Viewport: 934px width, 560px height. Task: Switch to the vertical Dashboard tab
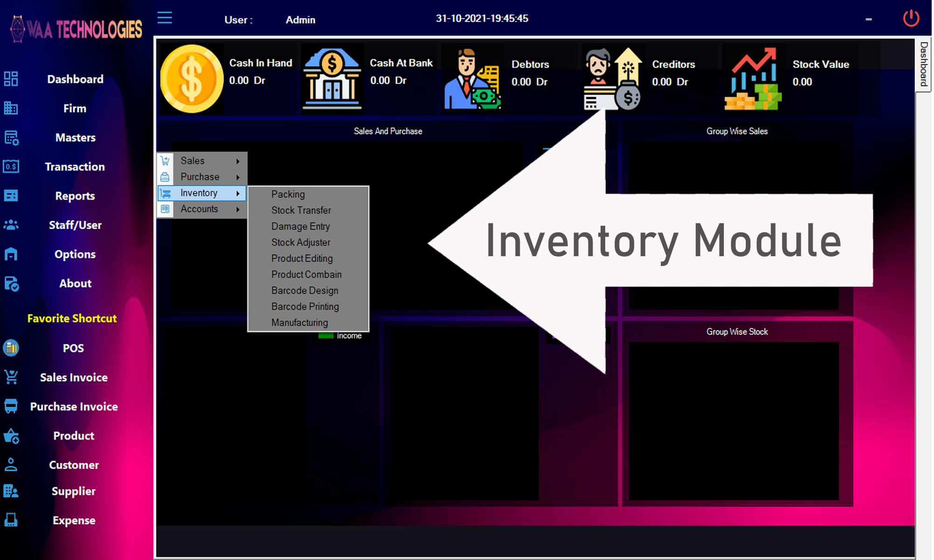[x=923, y=64]
